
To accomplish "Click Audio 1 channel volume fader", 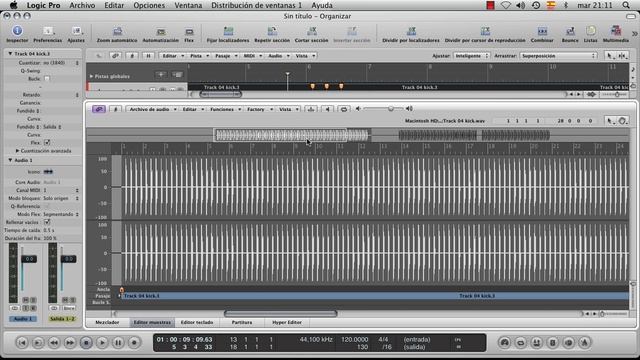I will pos(29,259).
